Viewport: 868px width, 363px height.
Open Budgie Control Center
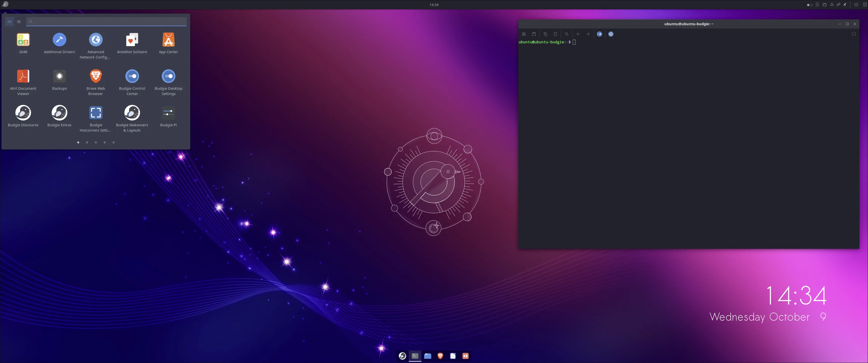click(132, 76)
